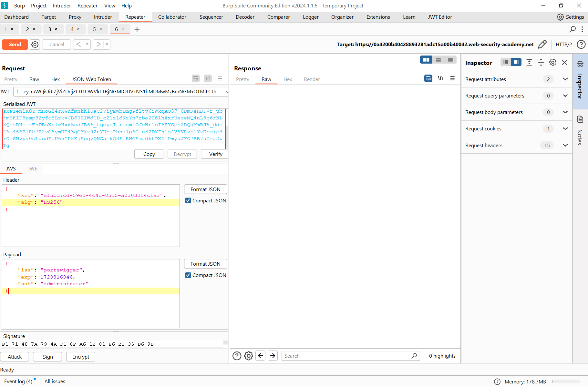Open response search settings gear
Screen dimensions: 588x387
point(249,356)
